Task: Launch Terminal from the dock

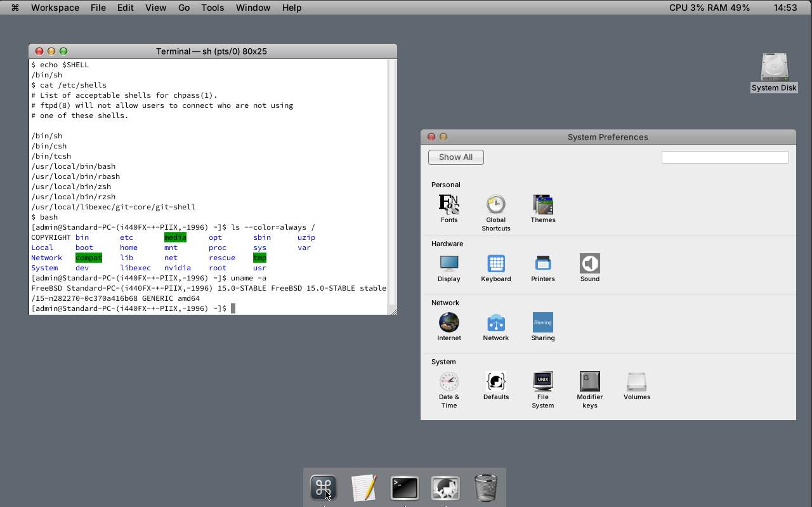Action: click(405, 488)
